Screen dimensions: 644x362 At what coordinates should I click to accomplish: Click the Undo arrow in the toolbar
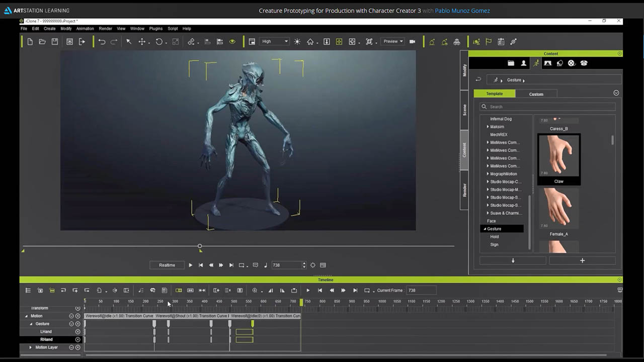(102, 42)
